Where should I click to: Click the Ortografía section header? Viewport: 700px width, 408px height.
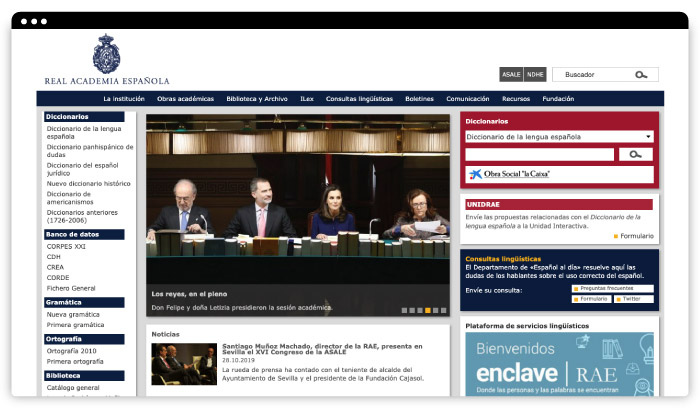[84, 339]
